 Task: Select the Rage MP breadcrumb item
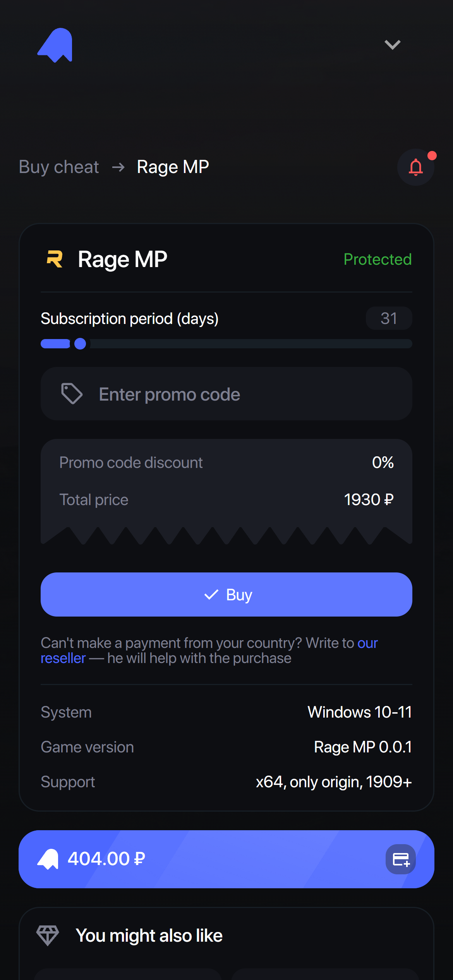pos(173,167)
